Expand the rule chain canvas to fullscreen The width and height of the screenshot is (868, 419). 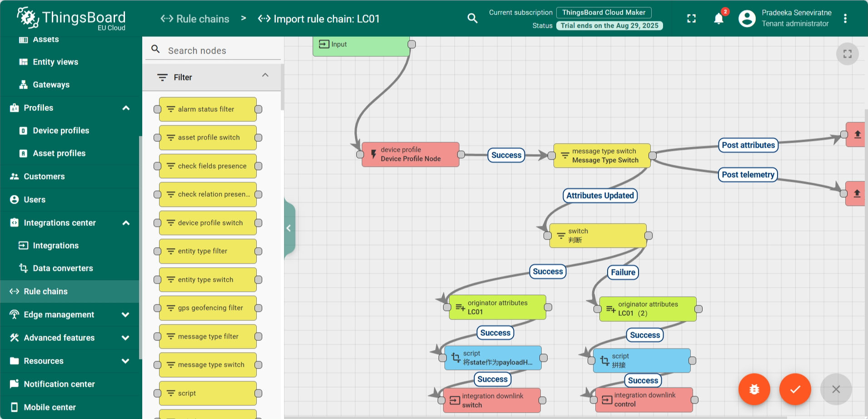tap(847, 54)
